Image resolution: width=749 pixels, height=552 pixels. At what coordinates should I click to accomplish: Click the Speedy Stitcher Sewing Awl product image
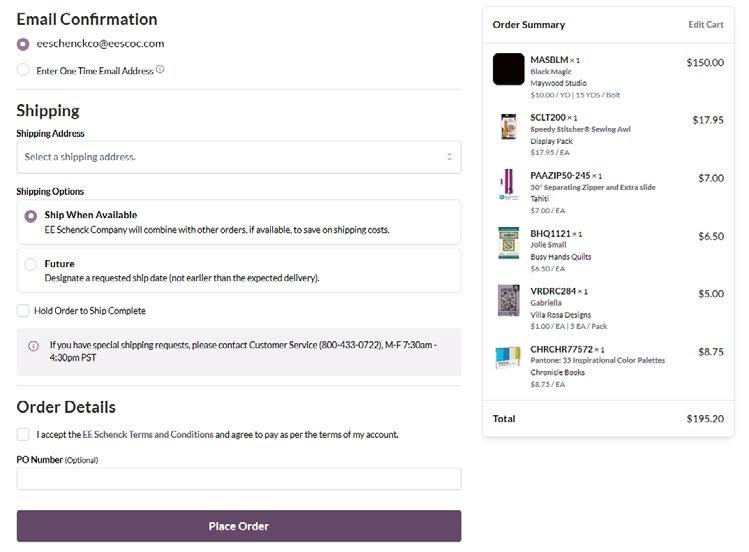(x=509, y=127)
